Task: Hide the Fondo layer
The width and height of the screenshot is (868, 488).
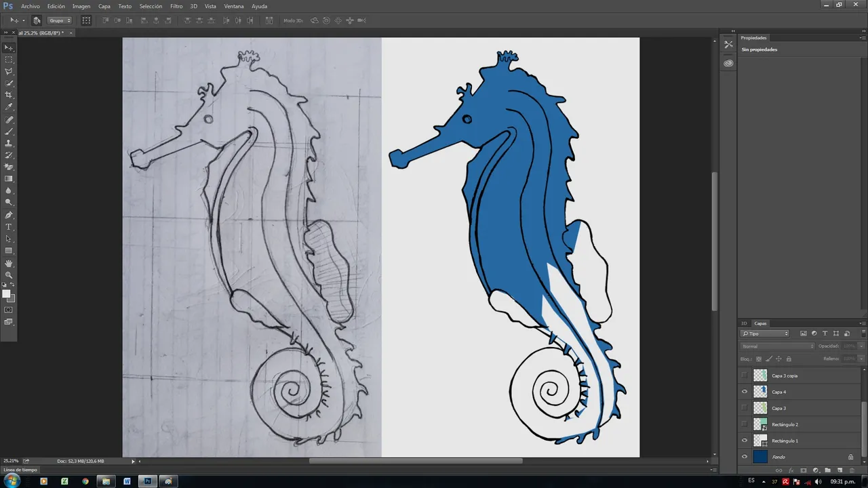Action: pos(745,457)
